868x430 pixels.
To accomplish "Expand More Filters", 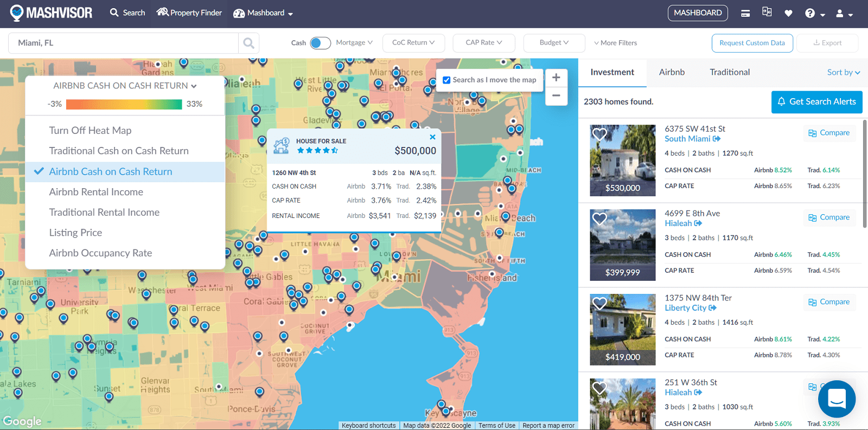I will coord(616,43).
